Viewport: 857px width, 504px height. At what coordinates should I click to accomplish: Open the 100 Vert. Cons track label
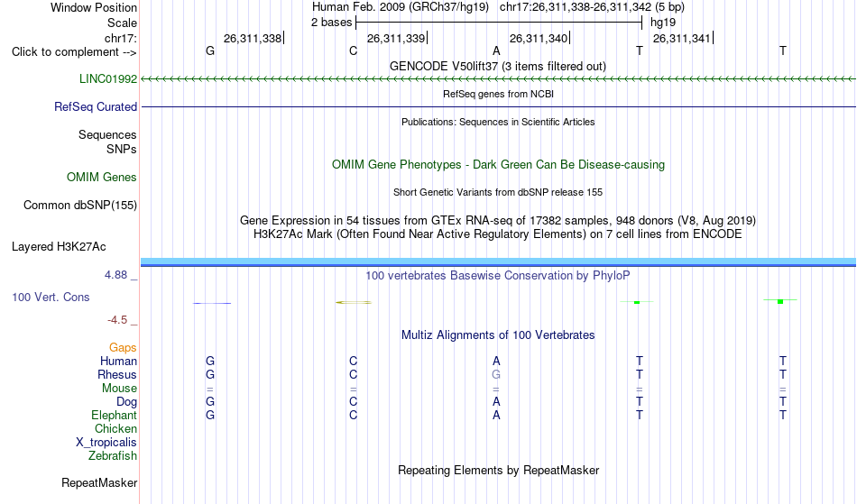click(51, 297)
